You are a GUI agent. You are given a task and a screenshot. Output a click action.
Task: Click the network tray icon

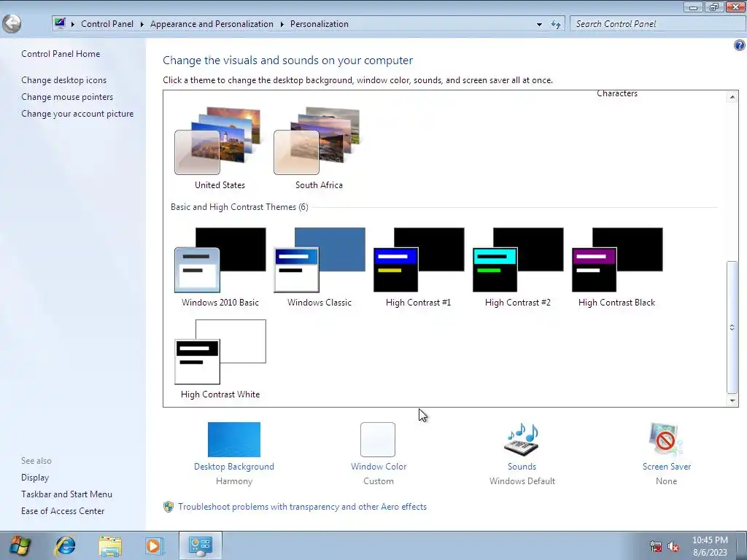coord(656,547)
